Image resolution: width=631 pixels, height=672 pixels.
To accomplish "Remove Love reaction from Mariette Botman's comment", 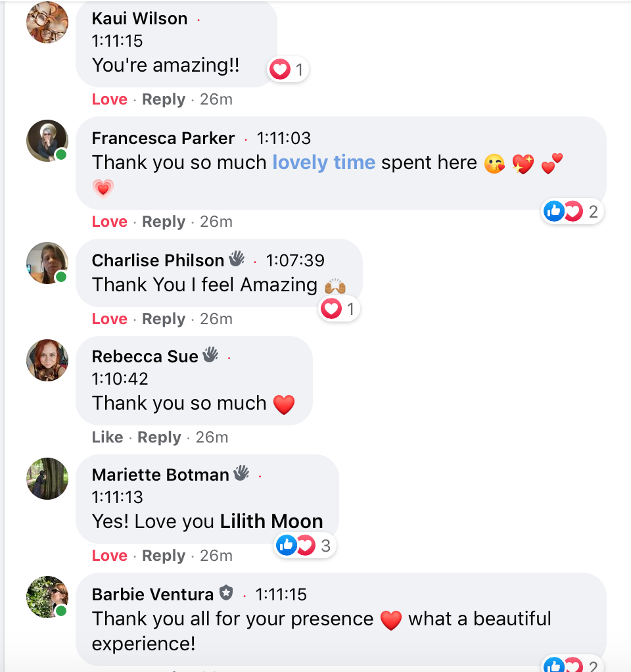I will [x=109, y=556].
